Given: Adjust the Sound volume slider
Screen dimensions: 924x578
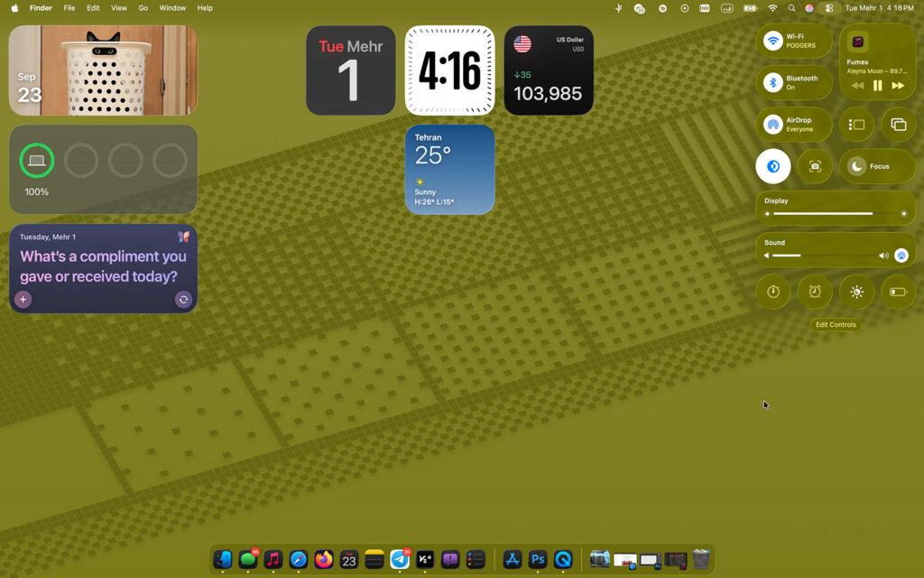Looking at the screenshot, I should coord(825,256).
